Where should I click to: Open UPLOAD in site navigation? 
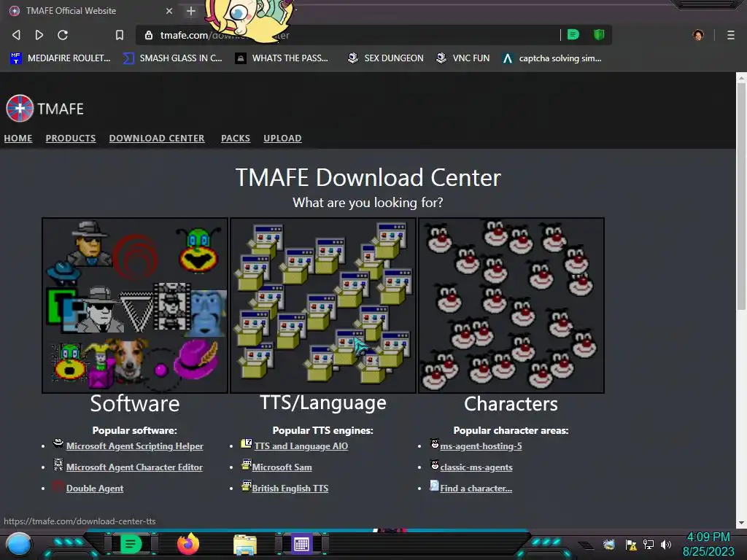pos(282,138)
